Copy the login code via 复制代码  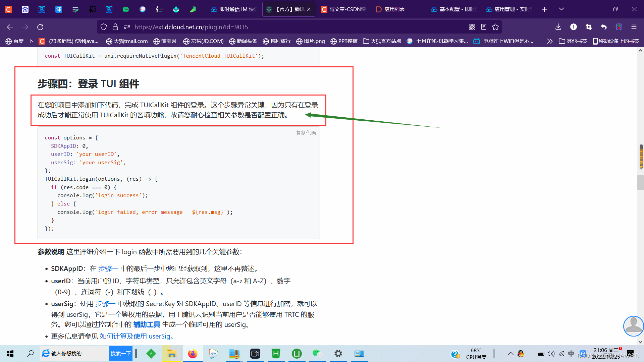click(306, 133)
